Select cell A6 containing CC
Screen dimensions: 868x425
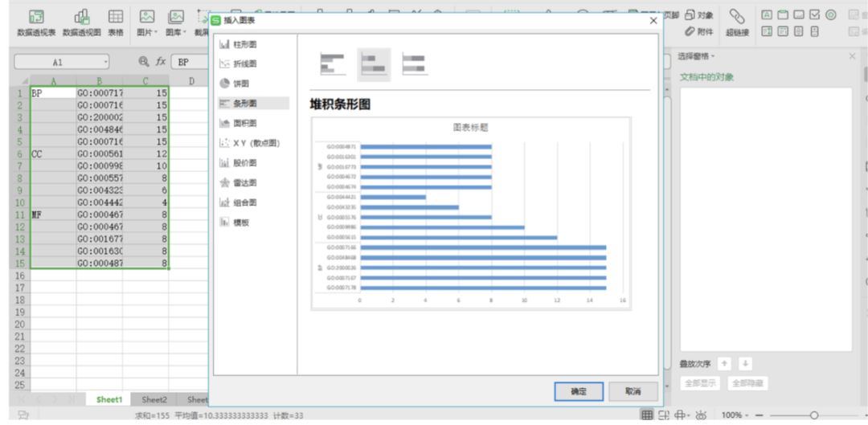tap(53, 153)
